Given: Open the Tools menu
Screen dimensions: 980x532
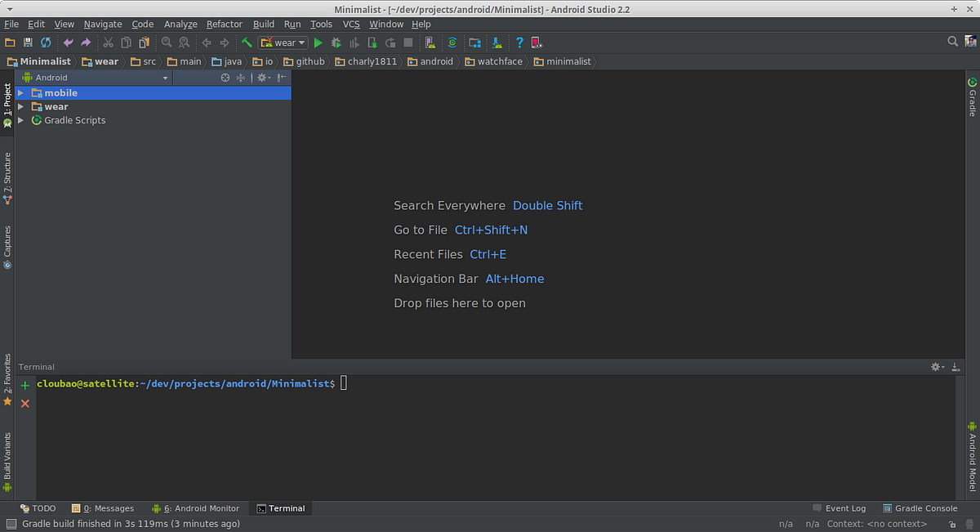Looking at the screenshot, I should coord(321,25).
